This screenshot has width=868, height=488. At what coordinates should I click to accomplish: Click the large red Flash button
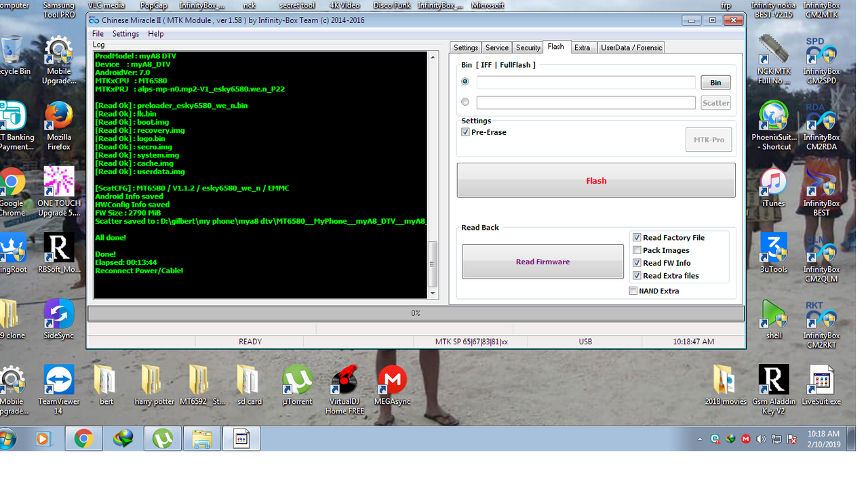click(x=596, y=180)
